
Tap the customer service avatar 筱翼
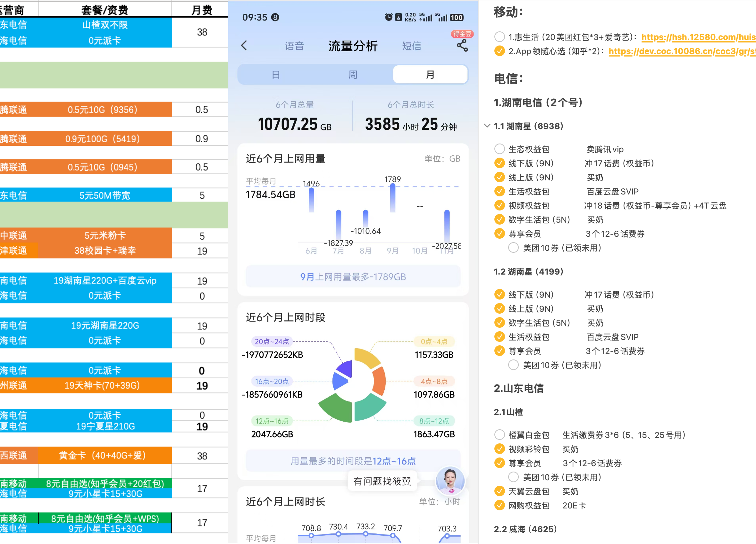[450, 481]
